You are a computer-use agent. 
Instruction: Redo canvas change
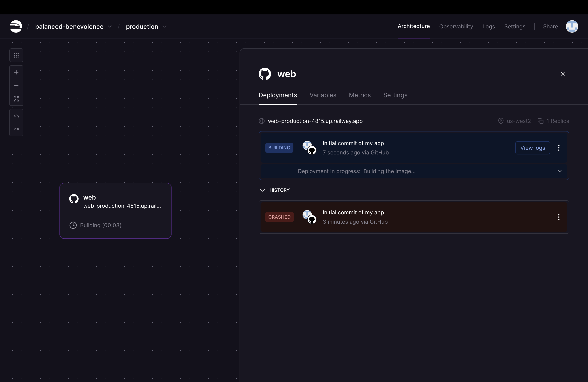[16, 129]
